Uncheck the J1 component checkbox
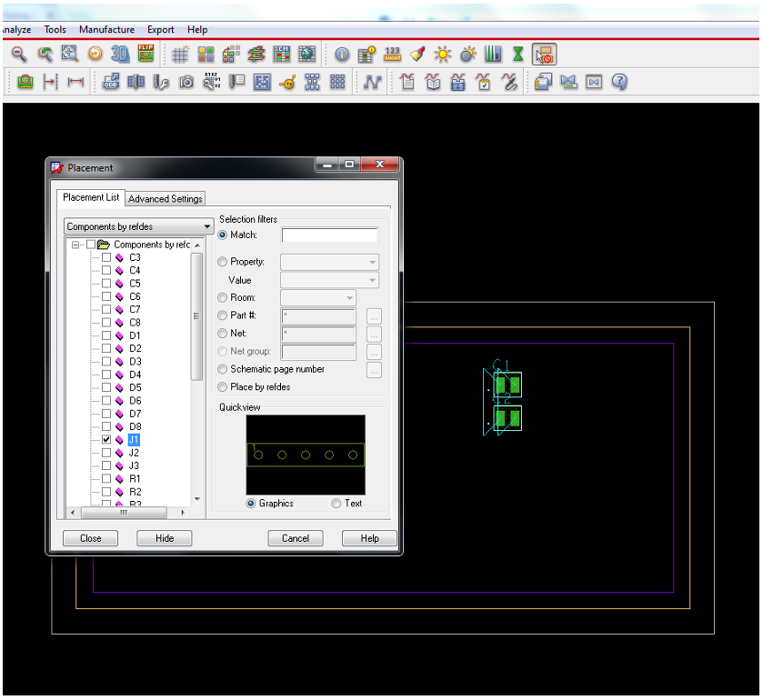 pos(106,439)
